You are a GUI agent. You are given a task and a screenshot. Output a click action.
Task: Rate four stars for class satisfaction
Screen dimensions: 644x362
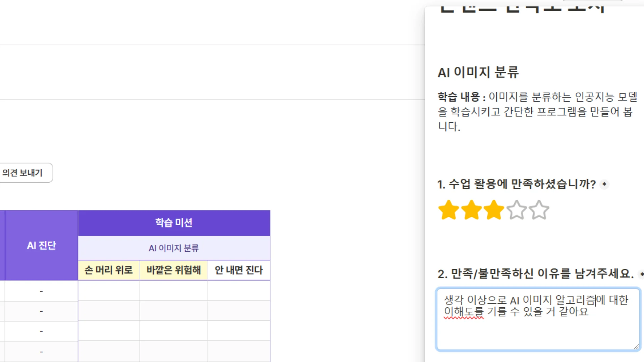click(x=517, y=210)
